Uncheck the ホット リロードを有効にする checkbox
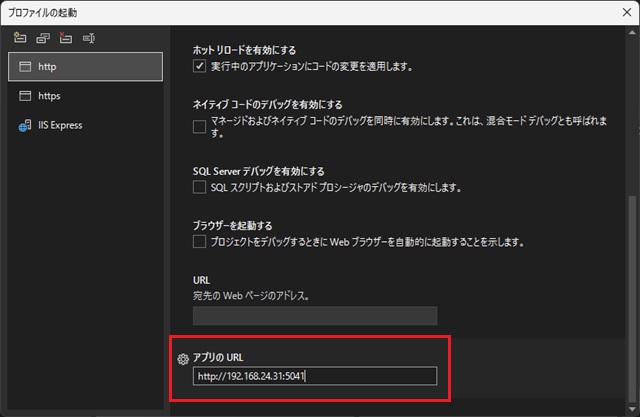The image size is (640, 417). click(x=199, y=66)
